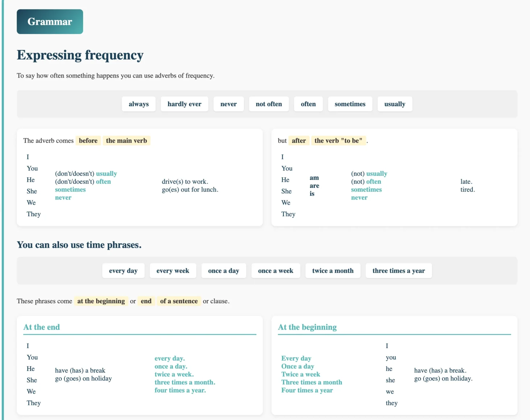Click the "At the beginning" card heading

(307, 327)
